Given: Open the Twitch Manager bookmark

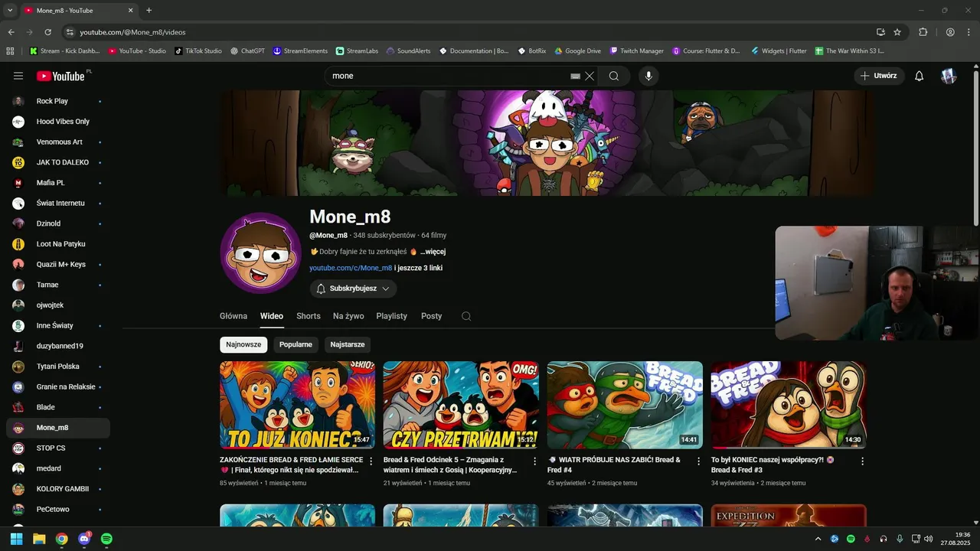Looking at the screenshot, I should tap(637, 51).
